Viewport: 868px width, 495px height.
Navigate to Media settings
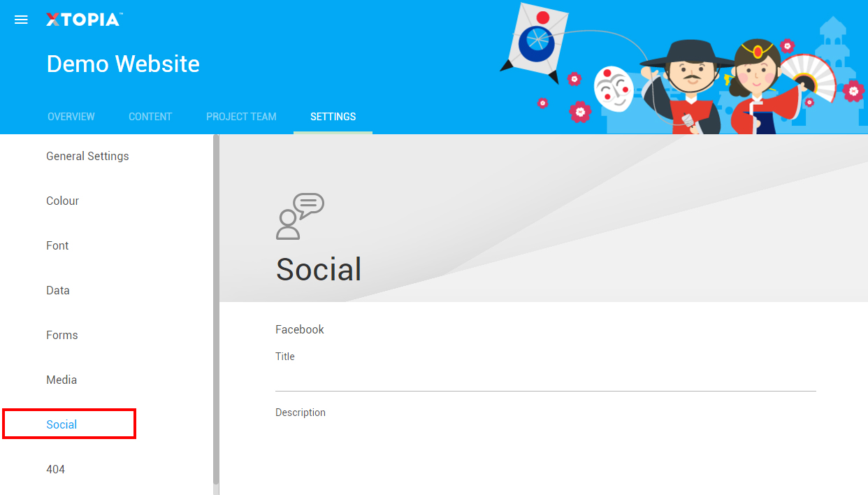coord(62,380)
